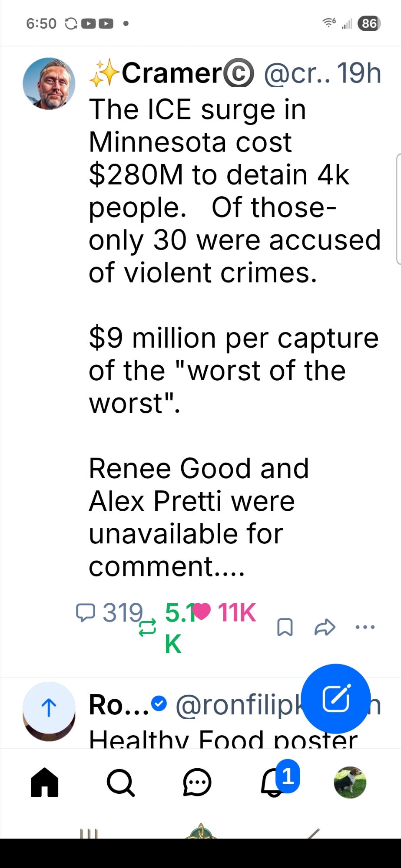Open Cramer's display name link
Screen dimensions: 401x868
tap(172, 73)
